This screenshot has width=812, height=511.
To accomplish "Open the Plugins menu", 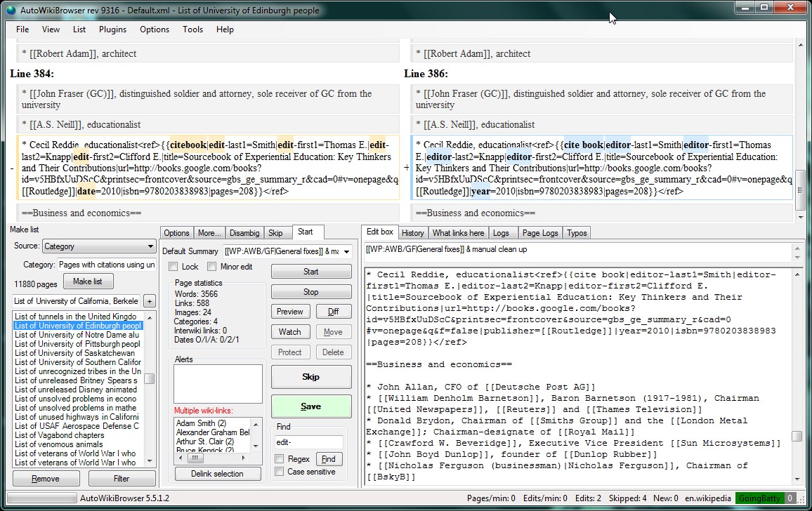I will tap(112, 29).
